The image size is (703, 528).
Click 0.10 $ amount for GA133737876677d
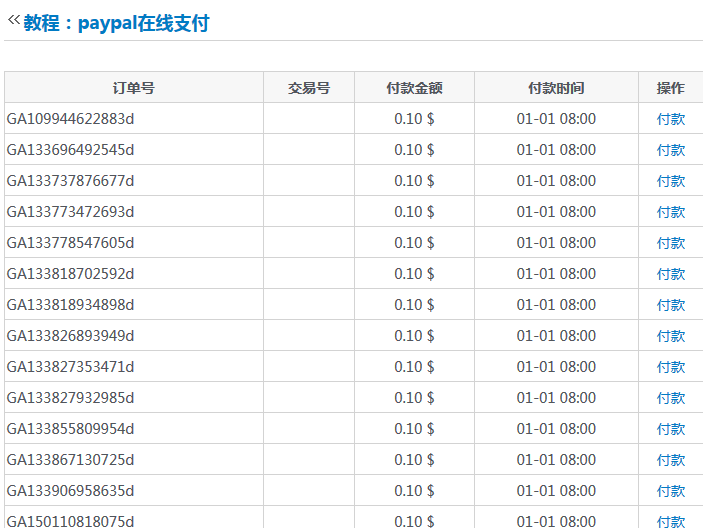414,181
